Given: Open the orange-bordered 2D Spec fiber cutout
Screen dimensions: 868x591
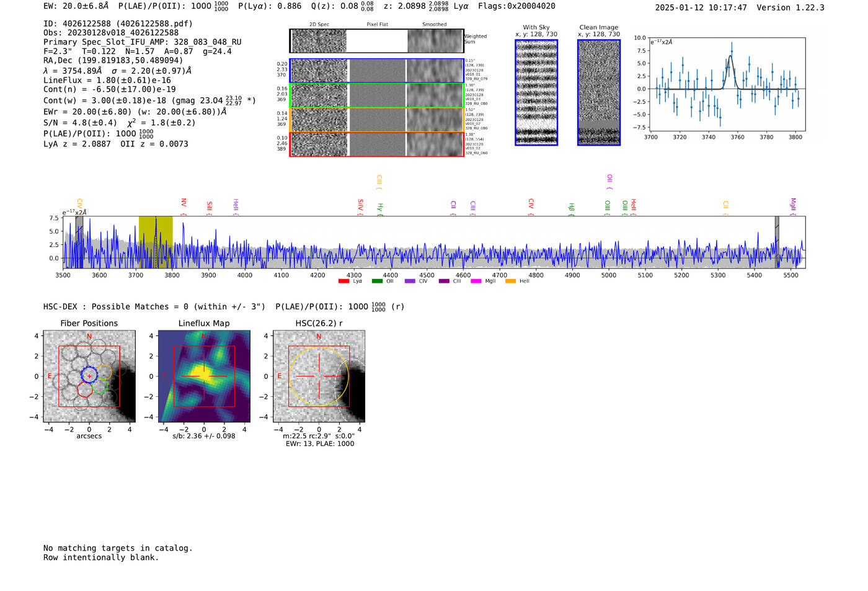Looking at the screenshot, I should coord(319,120).
